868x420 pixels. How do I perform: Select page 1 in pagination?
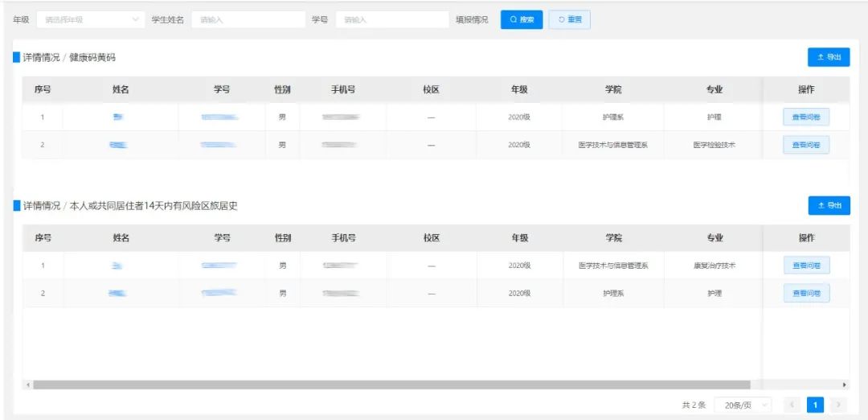tap(815, 406)
